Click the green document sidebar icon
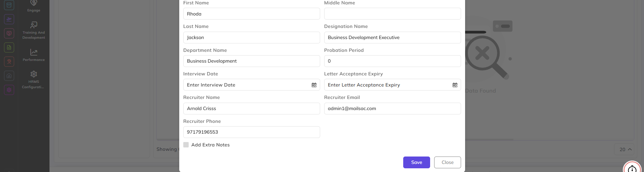This screenshot has height=172, width=644. pyautogui.click(x=9, y=47)
